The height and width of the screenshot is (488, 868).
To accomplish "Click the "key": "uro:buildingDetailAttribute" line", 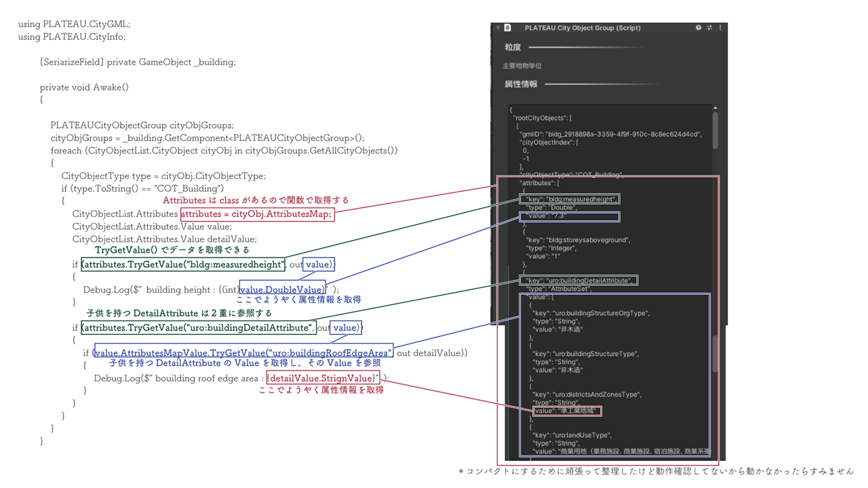I will pyautogui.click(x=580, y=281).
